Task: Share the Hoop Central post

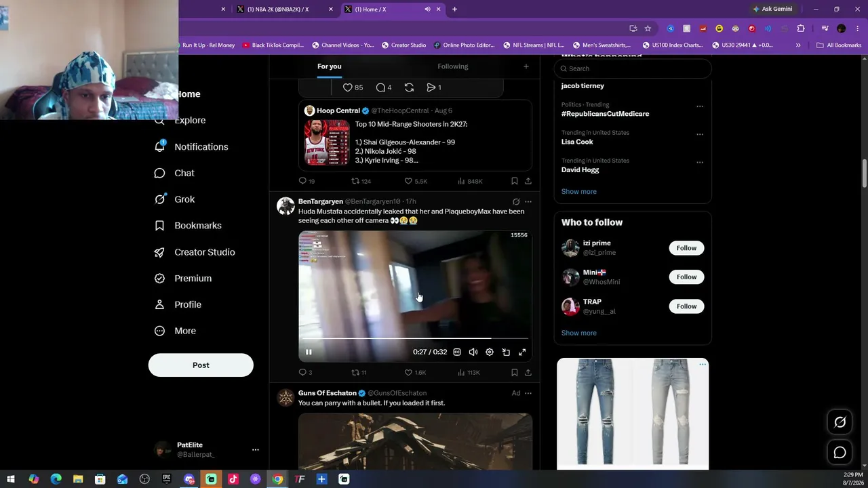Action: coord(528,181)
